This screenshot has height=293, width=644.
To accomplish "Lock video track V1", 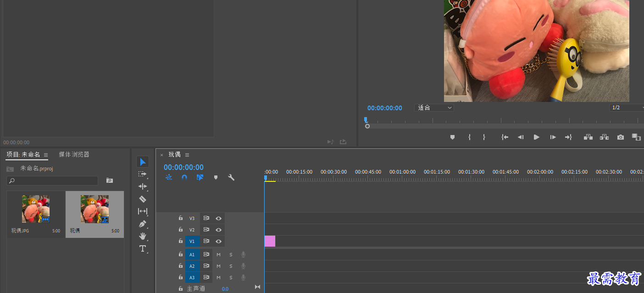I will coord(181,241).
